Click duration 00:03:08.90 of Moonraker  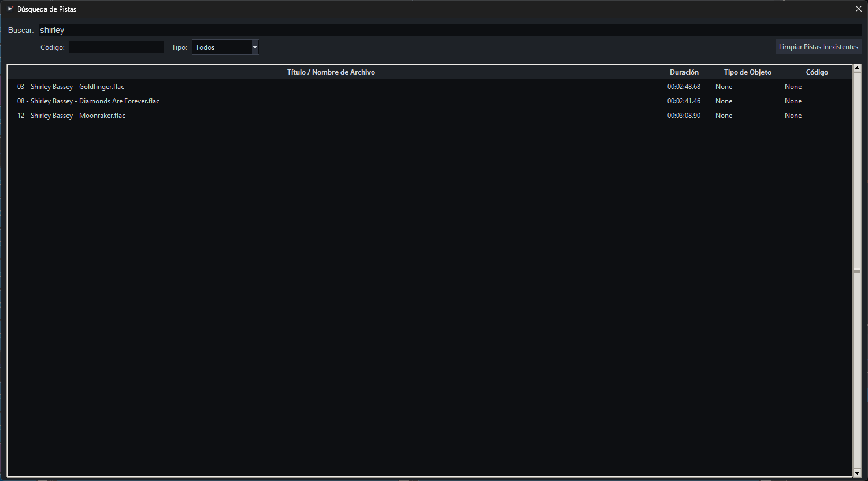pos(684,116)
